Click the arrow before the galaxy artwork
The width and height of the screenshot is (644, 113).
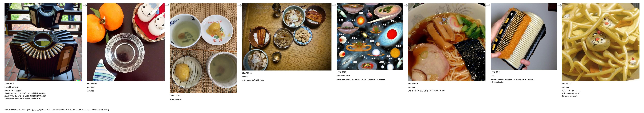point(334,5)
